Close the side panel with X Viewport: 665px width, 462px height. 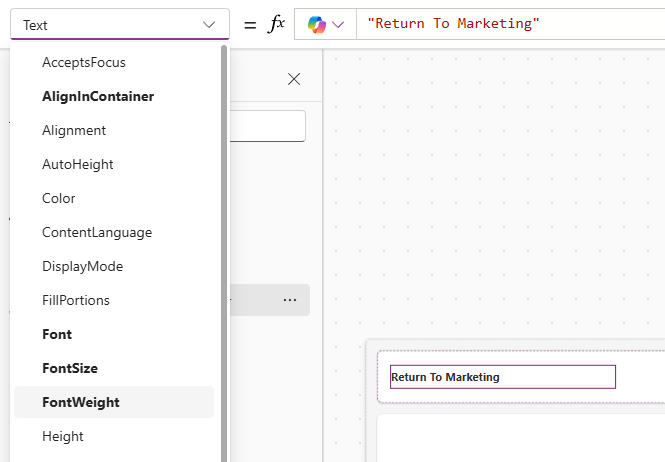[294, 79]
